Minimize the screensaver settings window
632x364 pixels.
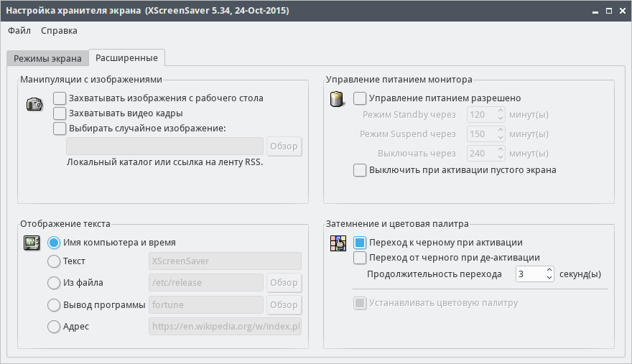tap(595, 11)
